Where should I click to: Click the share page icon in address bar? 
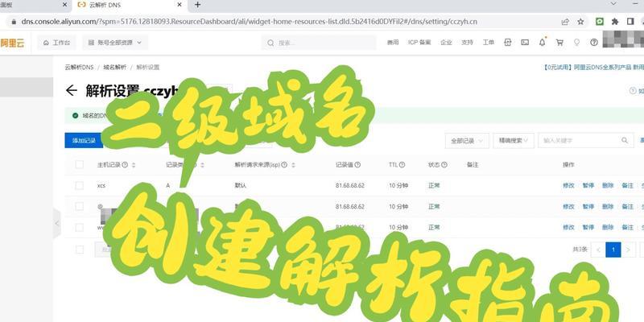(x=566, y=22)
